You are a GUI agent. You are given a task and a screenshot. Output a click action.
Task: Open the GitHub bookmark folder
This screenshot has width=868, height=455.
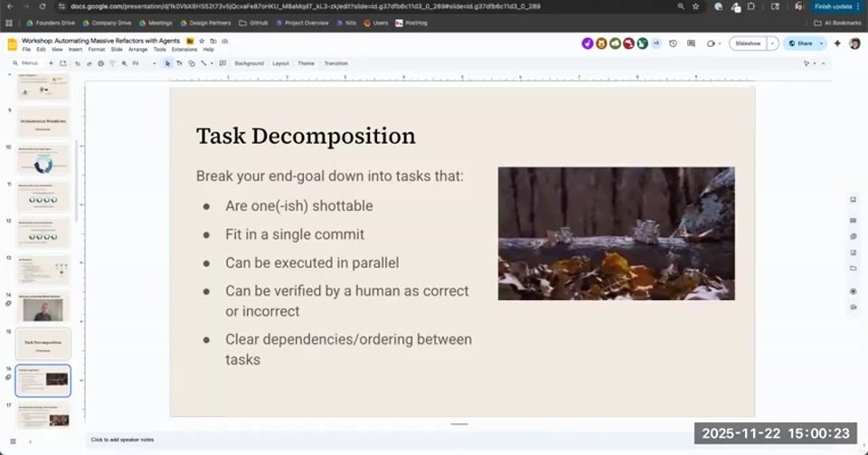pos(253,24)
